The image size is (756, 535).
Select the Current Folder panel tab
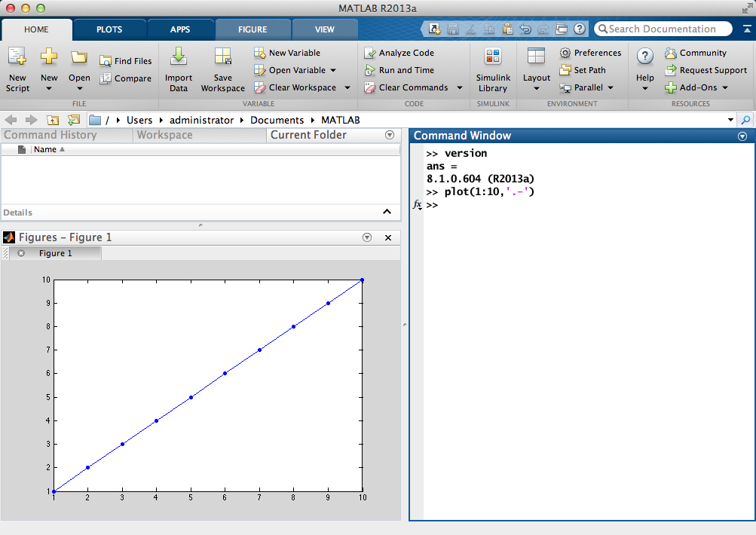point(308,135)
